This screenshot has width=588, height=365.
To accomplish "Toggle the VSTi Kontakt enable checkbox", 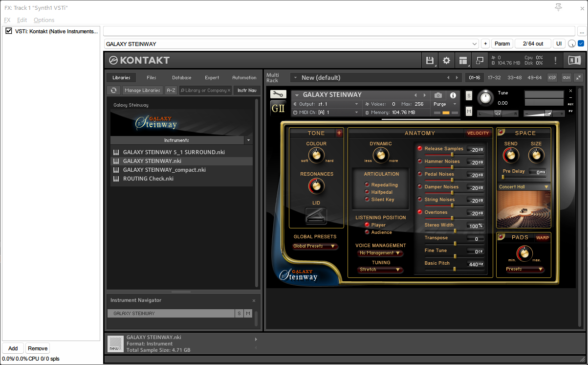I will [8, 31].
